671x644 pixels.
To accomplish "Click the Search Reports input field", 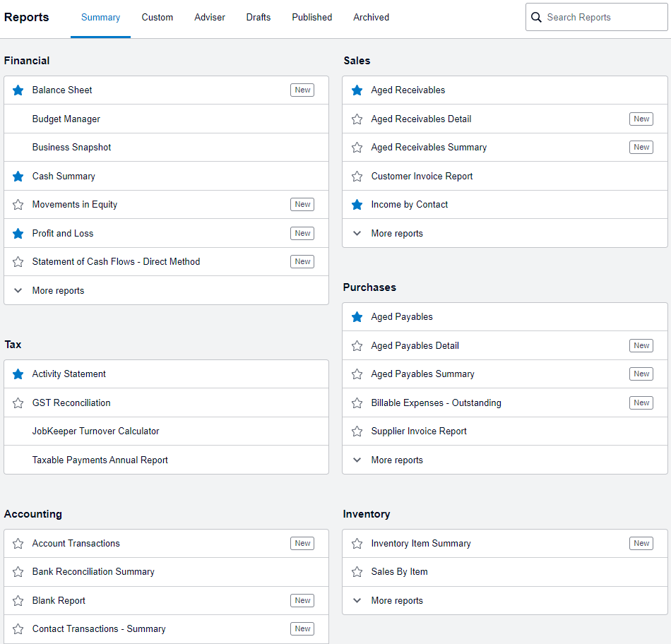I will 597,17.
